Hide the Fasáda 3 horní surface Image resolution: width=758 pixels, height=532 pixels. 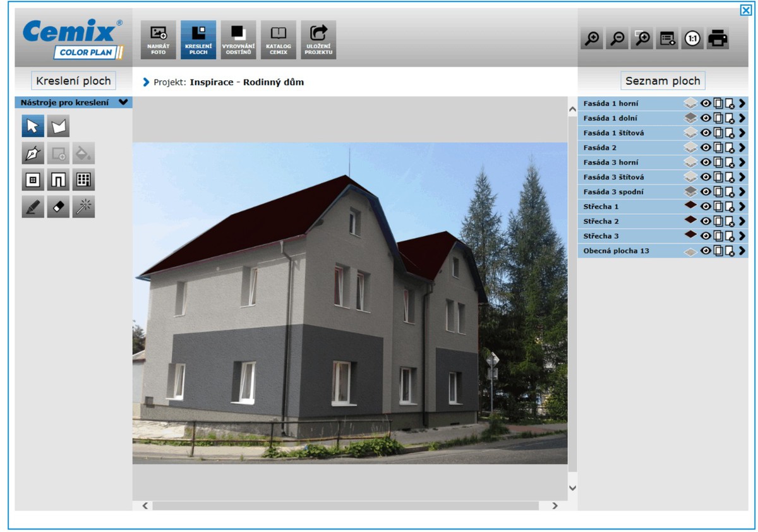tap(706, 162)
